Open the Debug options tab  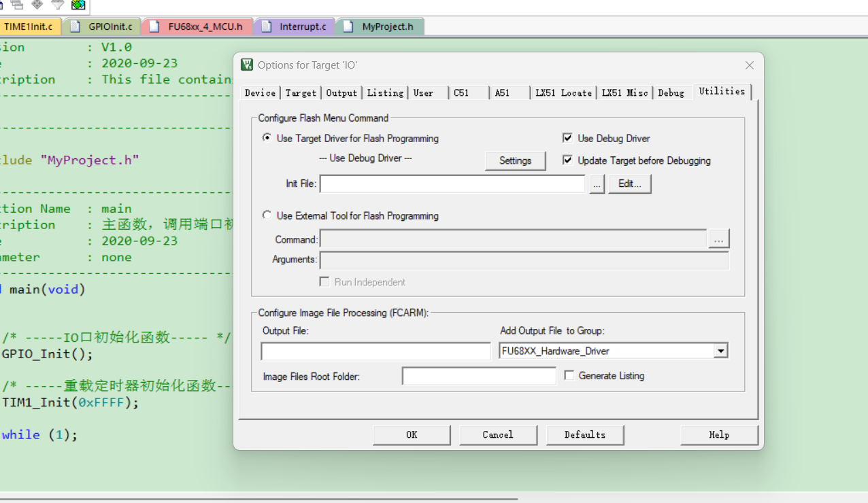671,92
